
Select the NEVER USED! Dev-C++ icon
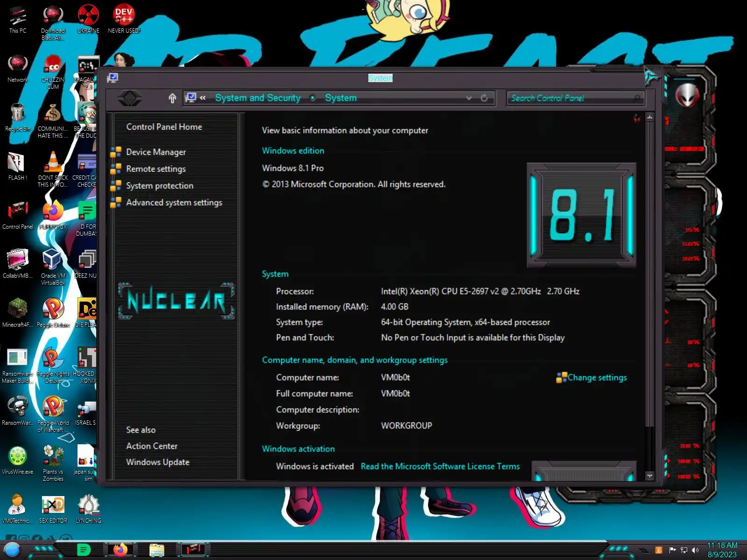point(124,20)
